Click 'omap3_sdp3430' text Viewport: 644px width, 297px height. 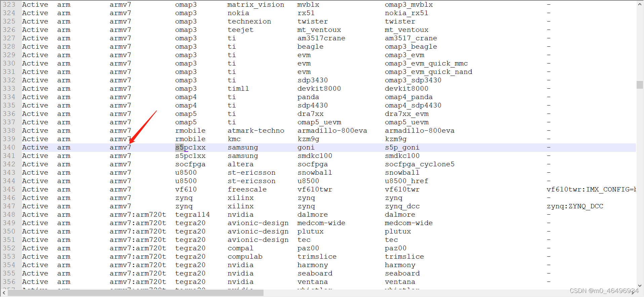point(413,80)
